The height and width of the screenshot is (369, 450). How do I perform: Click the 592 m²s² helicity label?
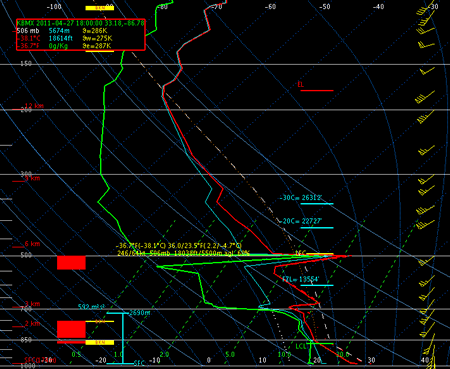(91, 307)
